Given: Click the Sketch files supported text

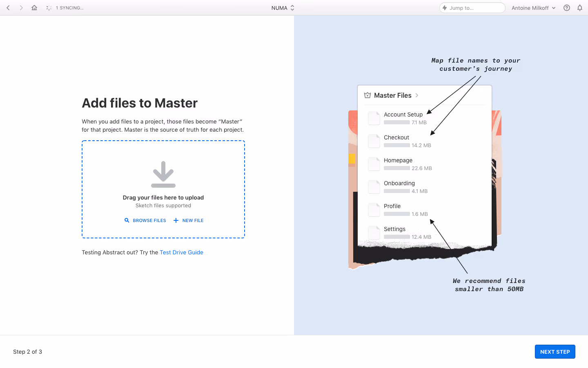Looking at the screenshot, I should pyautogui.click(x=163, y=206).
